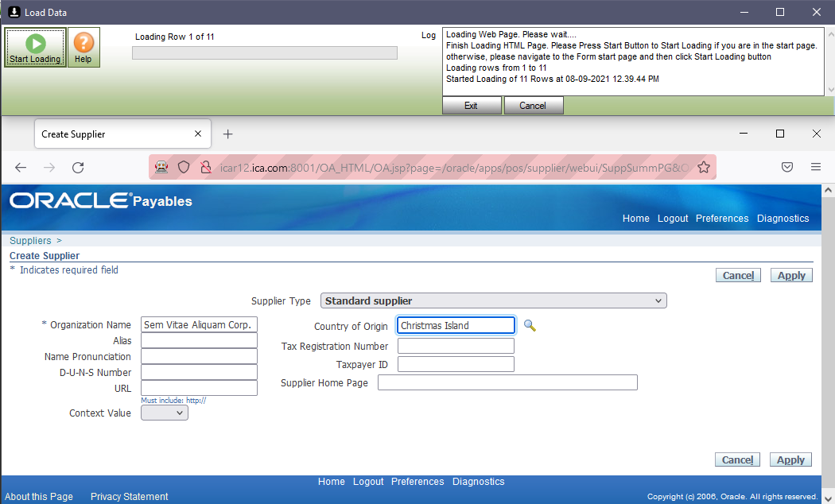
Task: Reload the Create Supplier page
Action: tap(78, 168)
